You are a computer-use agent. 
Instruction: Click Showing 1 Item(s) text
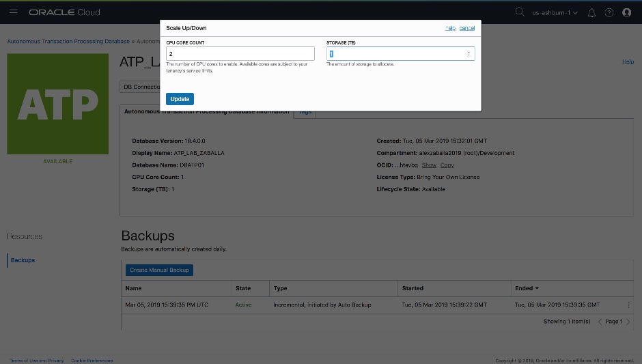(x=567, y=322)
